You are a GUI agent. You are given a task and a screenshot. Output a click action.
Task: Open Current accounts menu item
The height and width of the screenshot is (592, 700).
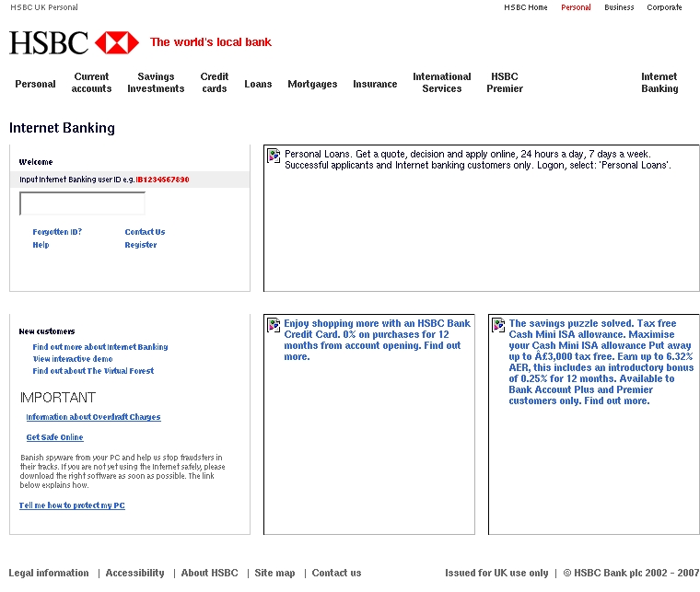pos(91,83)
